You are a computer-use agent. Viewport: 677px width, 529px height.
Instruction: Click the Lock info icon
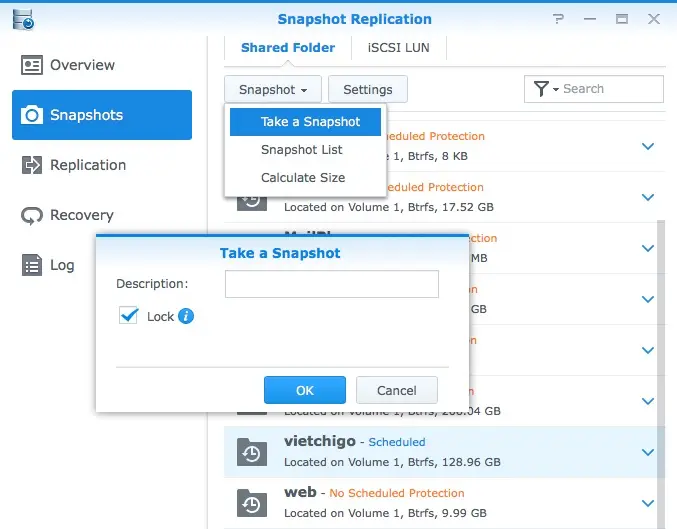(x=186, y=316)
